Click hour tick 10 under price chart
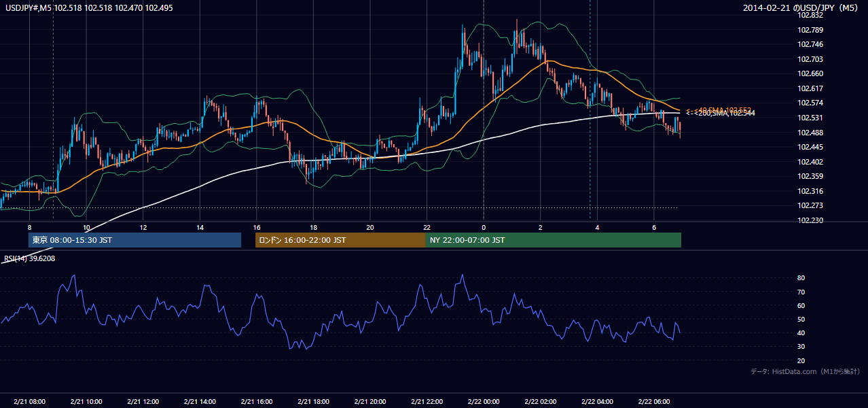The width and height of the screenshot is (868, 408). pos(86,227)
